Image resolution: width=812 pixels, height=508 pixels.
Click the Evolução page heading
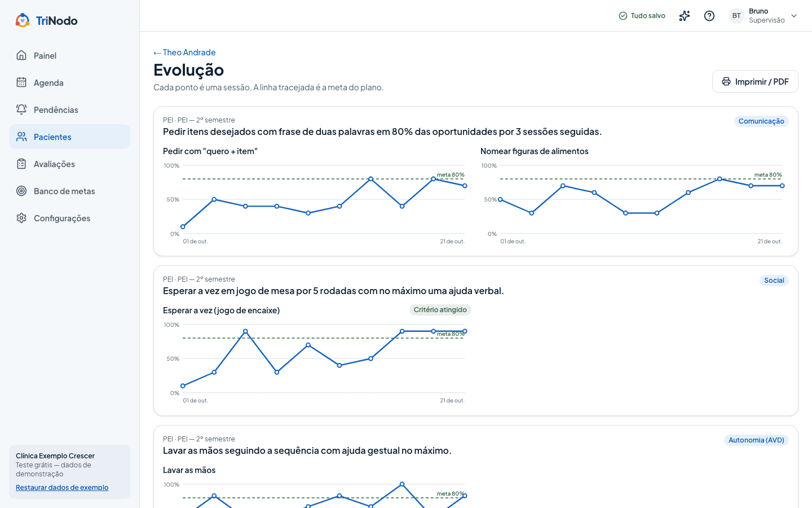tap(189, 70)
